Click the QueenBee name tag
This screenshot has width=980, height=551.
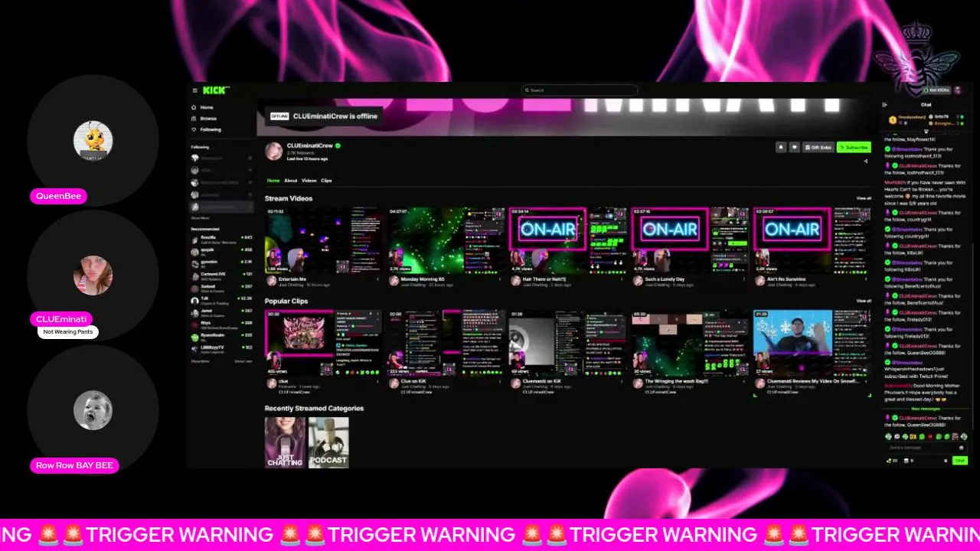[58, 196]
